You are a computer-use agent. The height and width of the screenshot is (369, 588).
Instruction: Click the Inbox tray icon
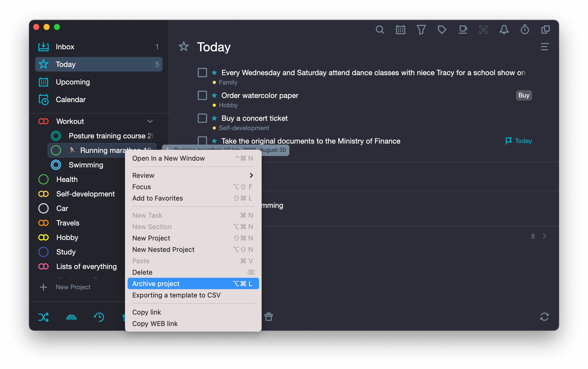tap(43, 47)
